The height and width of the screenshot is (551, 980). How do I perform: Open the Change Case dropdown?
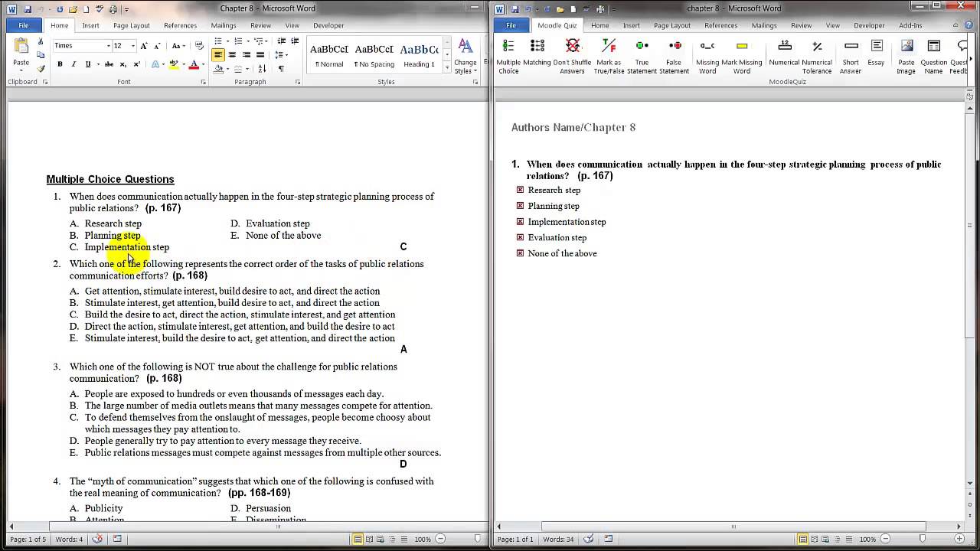[178, 46]
